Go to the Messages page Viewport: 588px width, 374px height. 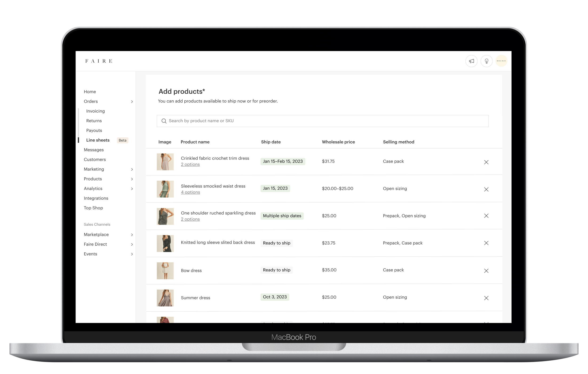[94, 150]
